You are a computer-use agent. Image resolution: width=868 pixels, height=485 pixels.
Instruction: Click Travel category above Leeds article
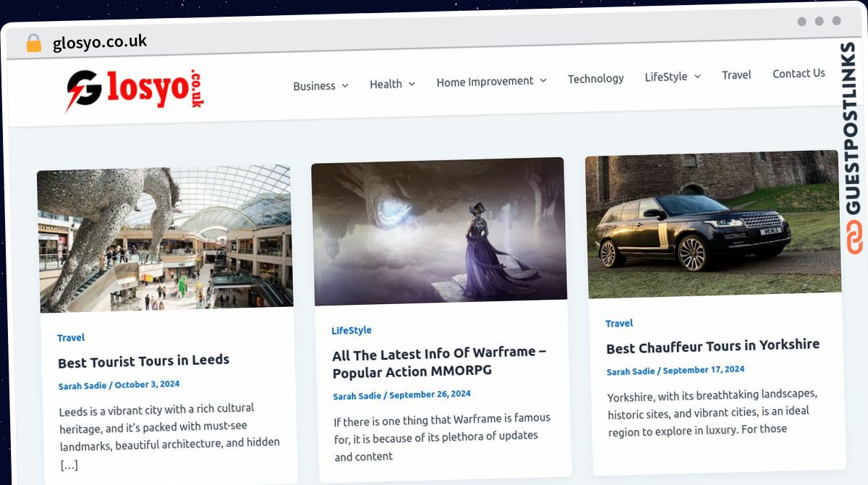click(x=71, y=337)
